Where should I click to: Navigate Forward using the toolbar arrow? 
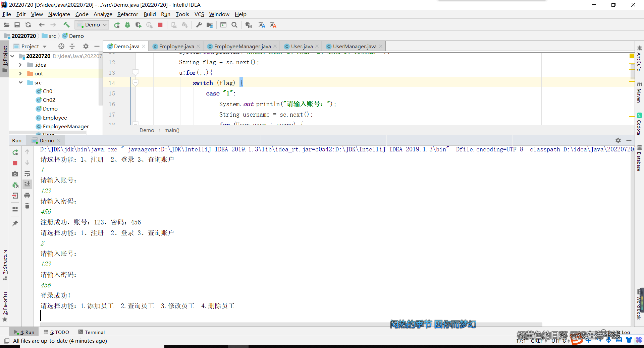pyautogui.click(x=53, y=25)
